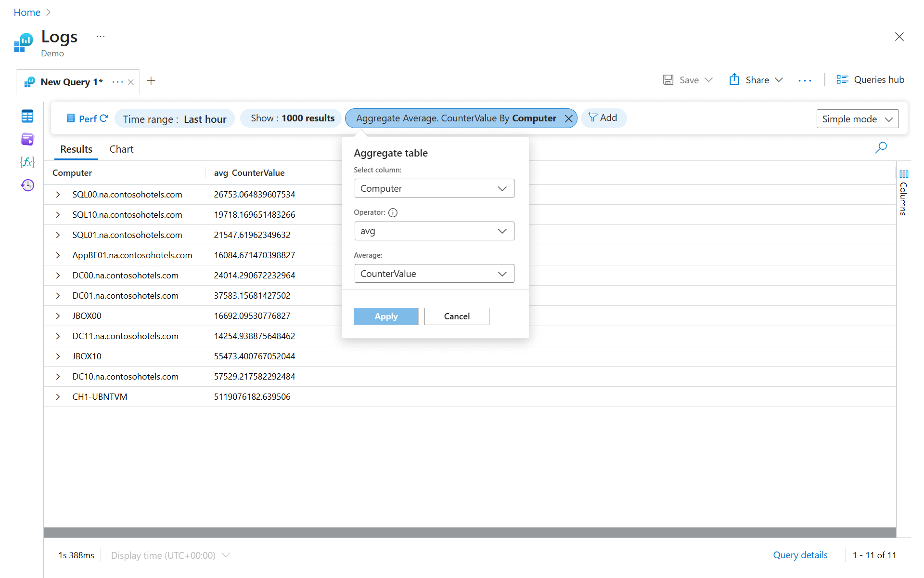This screenshot has height=578, width=924.
Task: Open the Select column Computer dropdown
Action: (434, 188)
